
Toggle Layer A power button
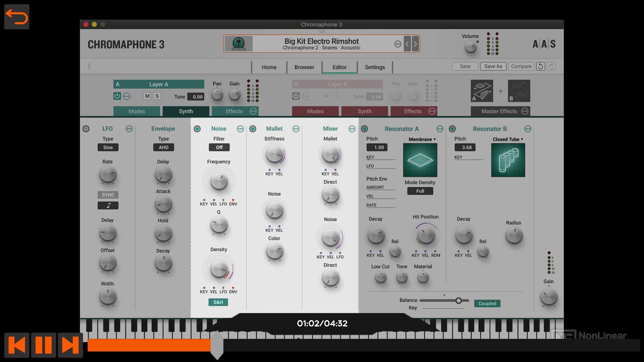coord(117,96)
